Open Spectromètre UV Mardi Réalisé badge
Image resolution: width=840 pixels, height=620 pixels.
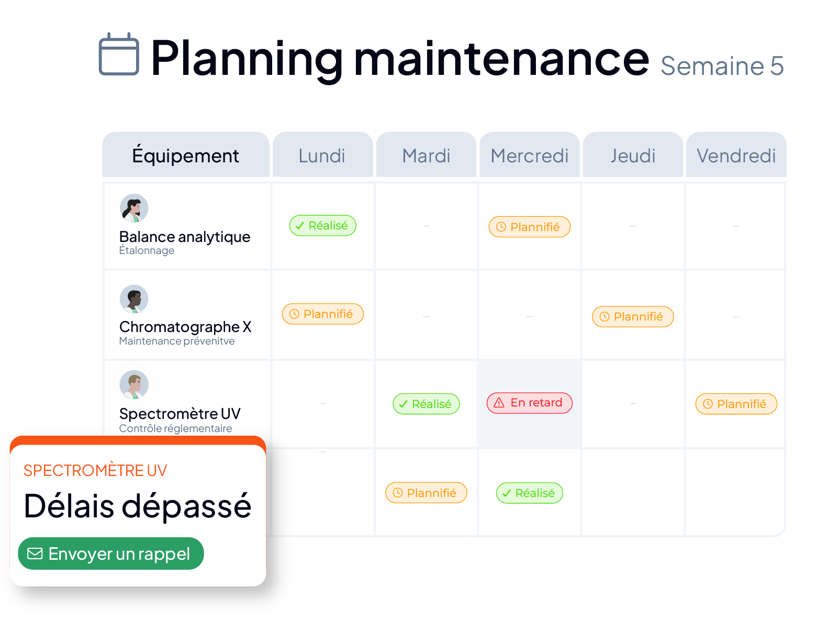pos(426,404)
